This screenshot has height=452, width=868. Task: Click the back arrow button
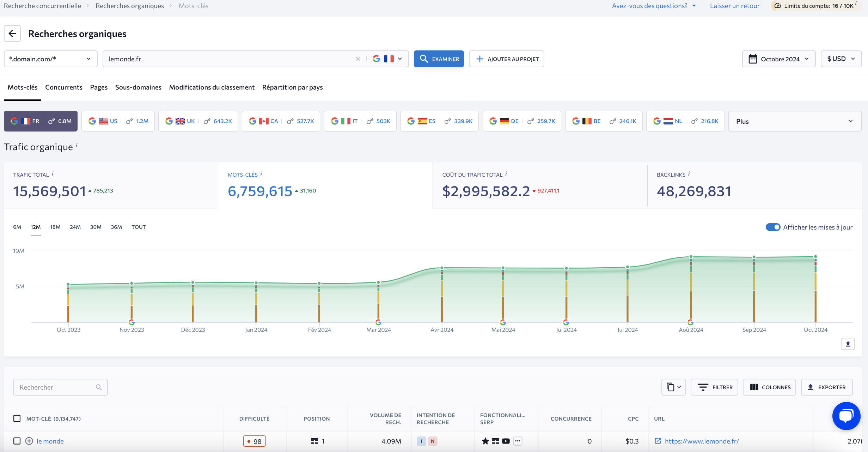12,33
